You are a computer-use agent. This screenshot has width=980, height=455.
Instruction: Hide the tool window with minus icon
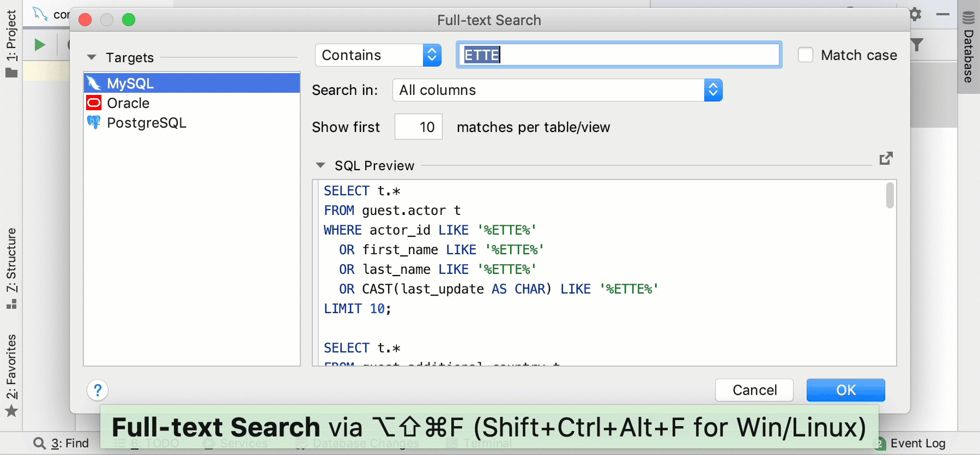tap(943, 14)
